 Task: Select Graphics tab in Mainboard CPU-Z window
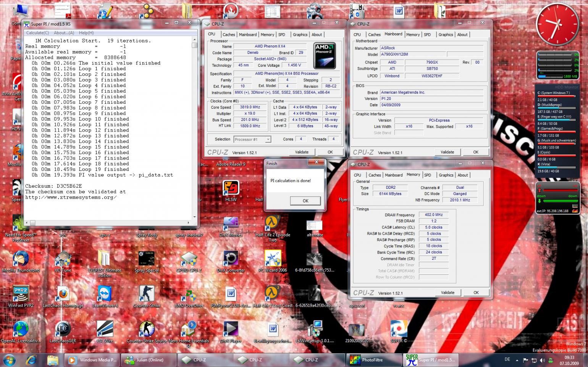pos(446,34)
